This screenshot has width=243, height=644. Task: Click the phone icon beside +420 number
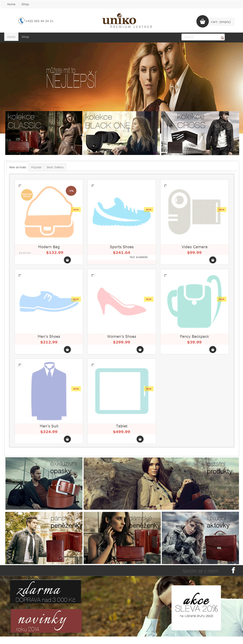coord(21,21)
